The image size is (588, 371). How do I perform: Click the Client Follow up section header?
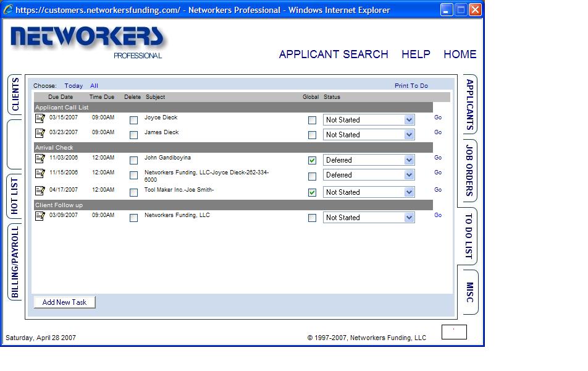point(233,205)
